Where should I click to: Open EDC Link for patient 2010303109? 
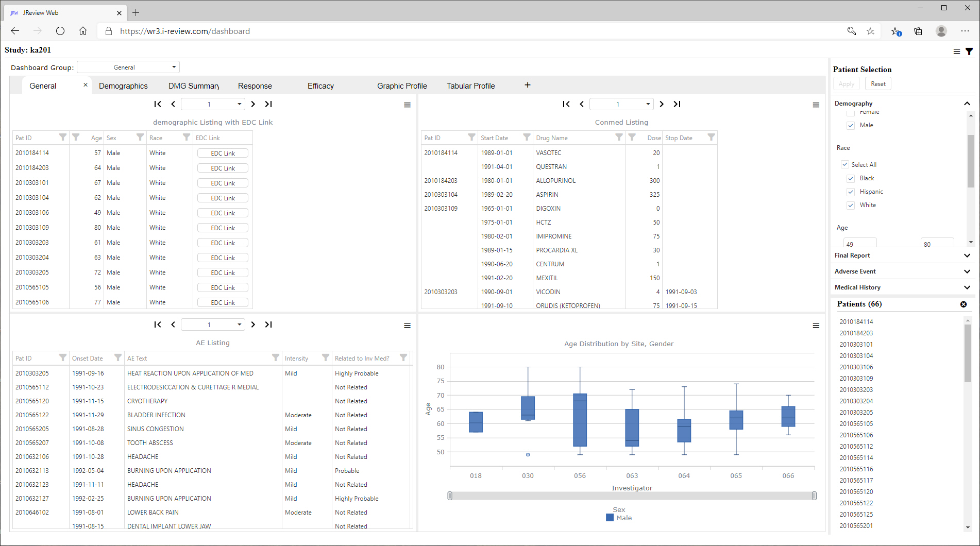[223, 228]
